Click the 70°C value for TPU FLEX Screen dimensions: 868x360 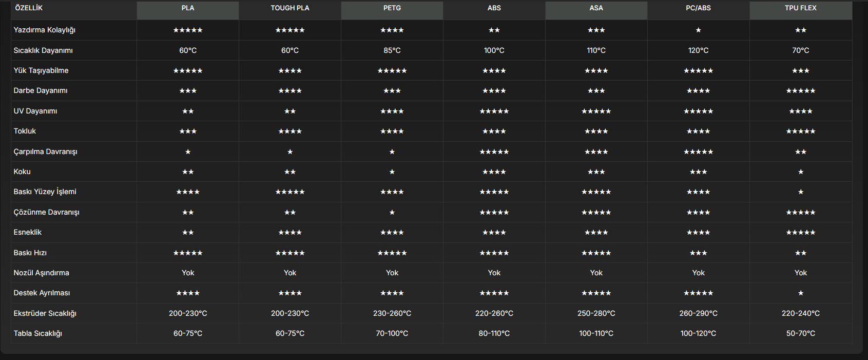pyautogui.click(x=801, y=50)
